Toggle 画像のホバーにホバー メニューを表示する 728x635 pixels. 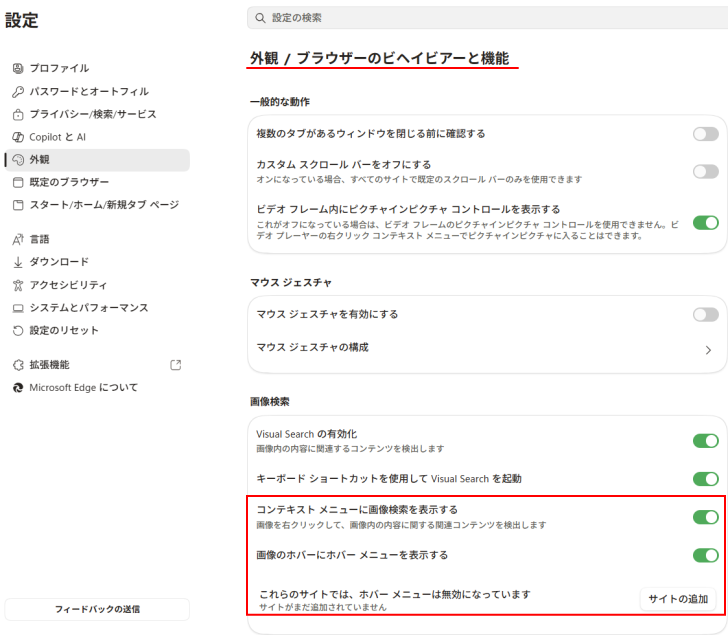[706, 555]
